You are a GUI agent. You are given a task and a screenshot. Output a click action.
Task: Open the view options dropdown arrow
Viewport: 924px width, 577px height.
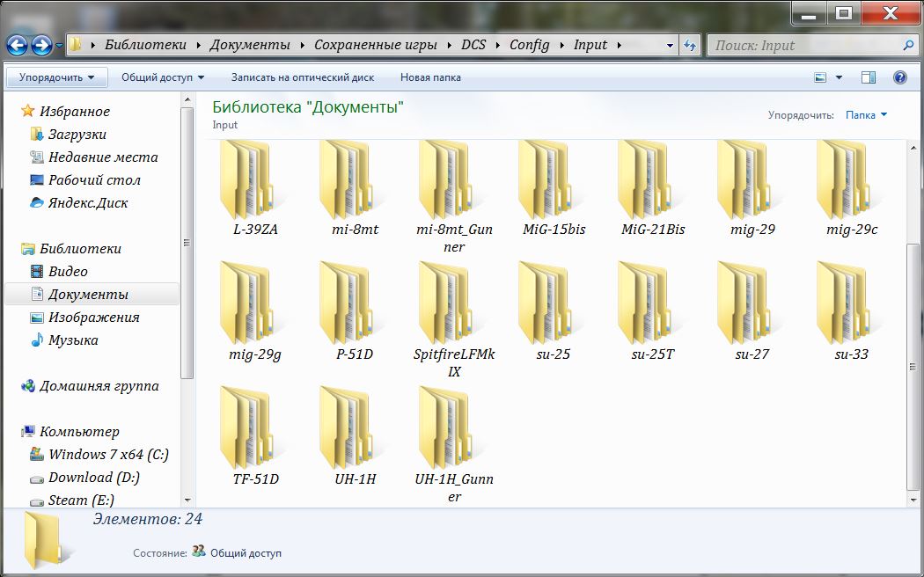(840, 77)
